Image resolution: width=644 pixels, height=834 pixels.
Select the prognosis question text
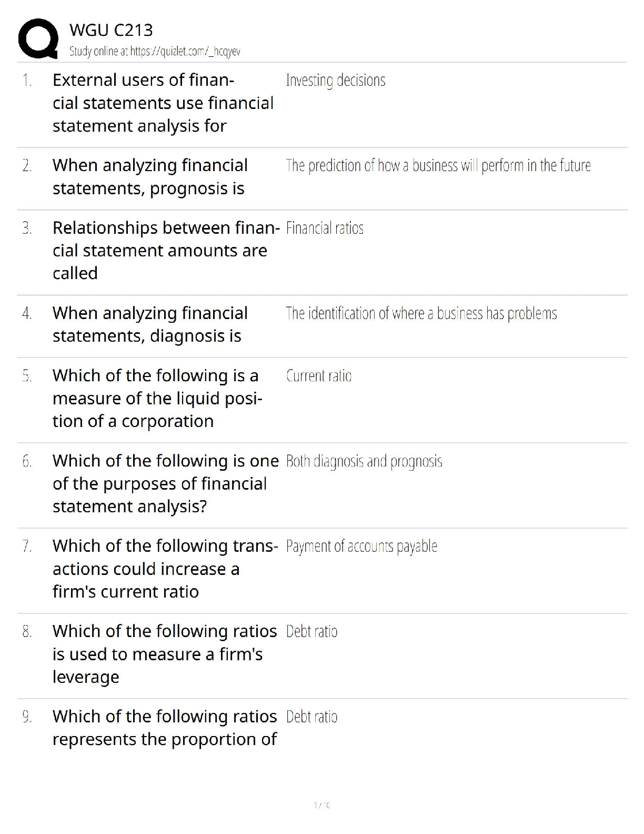(150, 177)
